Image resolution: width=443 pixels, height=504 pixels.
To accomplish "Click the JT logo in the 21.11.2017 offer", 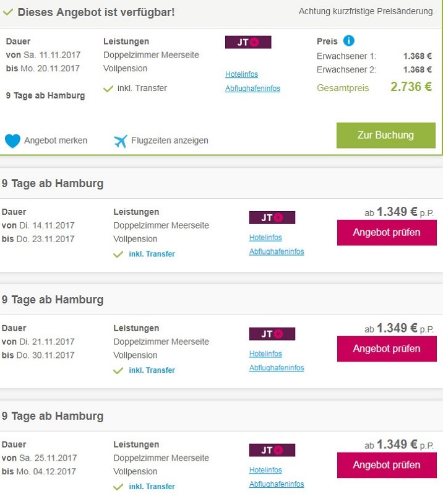I will click(x=272, y=334).
